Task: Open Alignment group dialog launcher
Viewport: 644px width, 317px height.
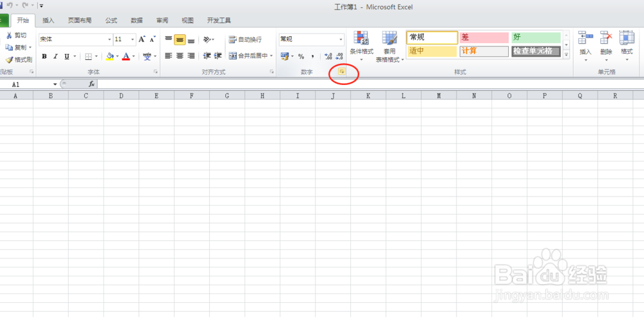Action: (272, 72)
